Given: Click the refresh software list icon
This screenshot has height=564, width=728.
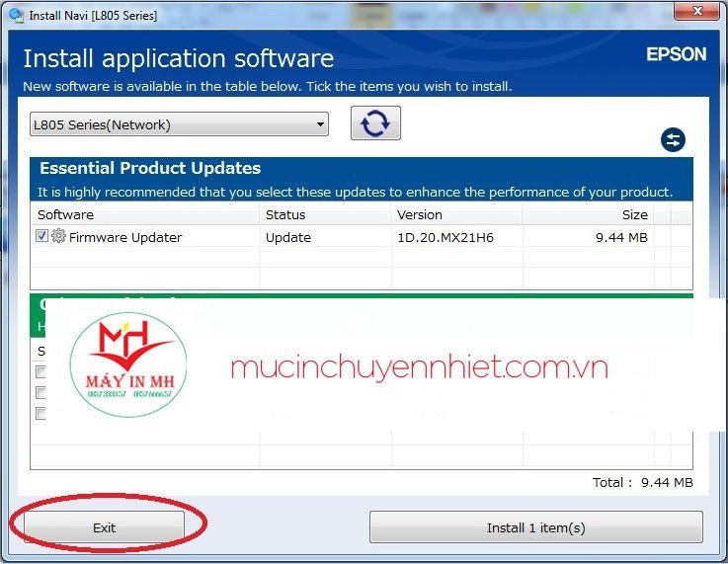Looking at the screenshot, I should click(375, 123).
